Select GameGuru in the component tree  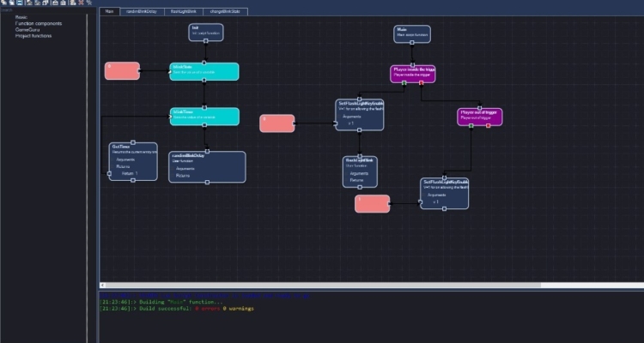(x=27, y=29)
